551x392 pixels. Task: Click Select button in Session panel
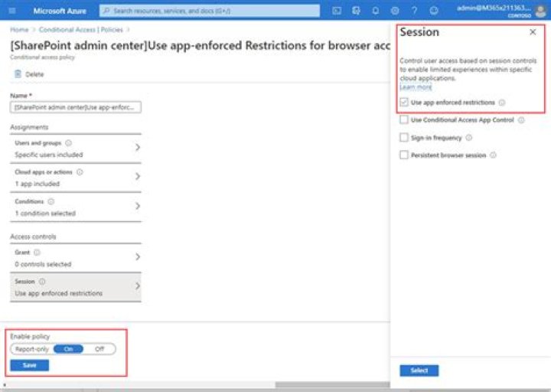(x=419, y=371)
